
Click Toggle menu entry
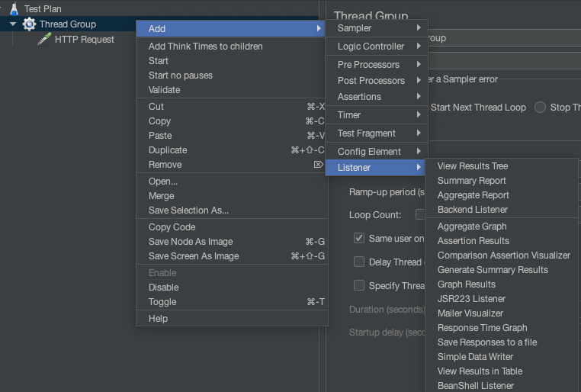coord(233,301)
